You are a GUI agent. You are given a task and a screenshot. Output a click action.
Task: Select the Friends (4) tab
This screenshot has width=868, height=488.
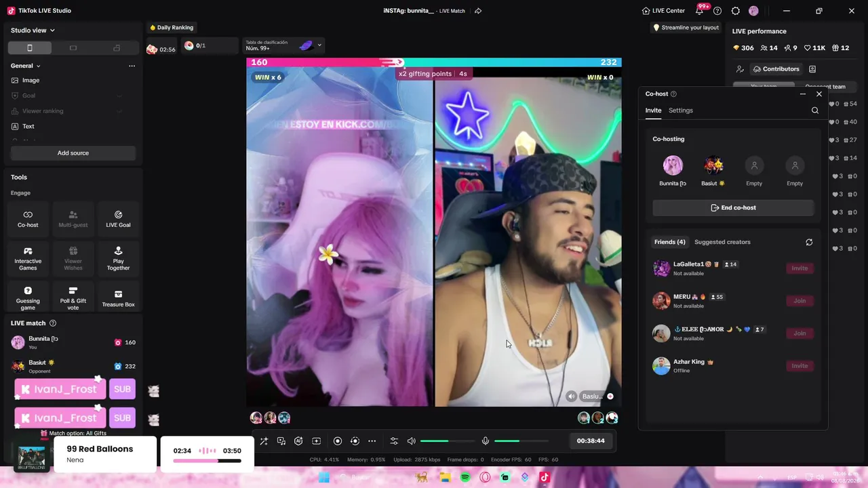(x=669, y=242)
